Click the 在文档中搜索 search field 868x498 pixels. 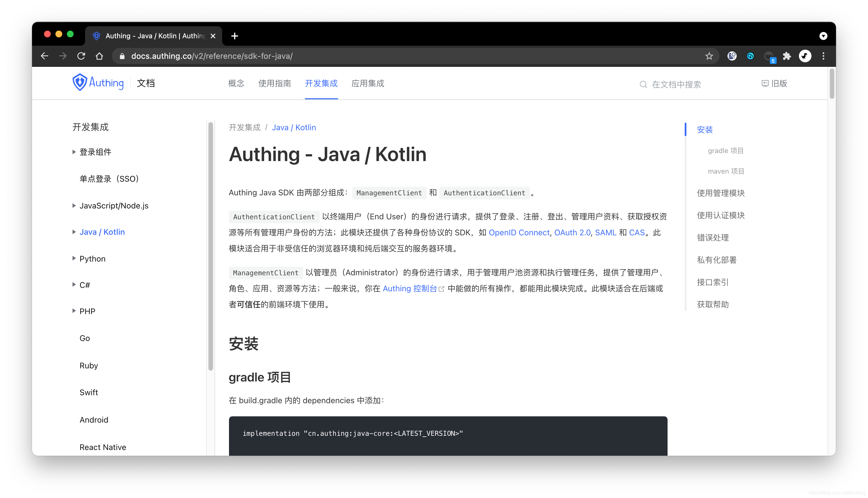click(x=676, y=84)
